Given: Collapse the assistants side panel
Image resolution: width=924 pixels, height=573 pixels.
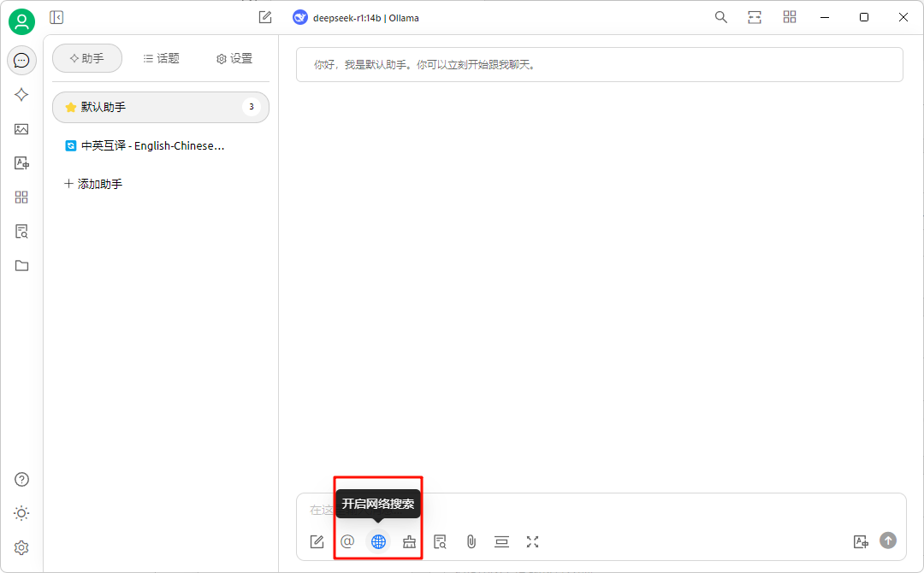Looking at the screenshot, I should pyautogui.click(x=56, y=18).
